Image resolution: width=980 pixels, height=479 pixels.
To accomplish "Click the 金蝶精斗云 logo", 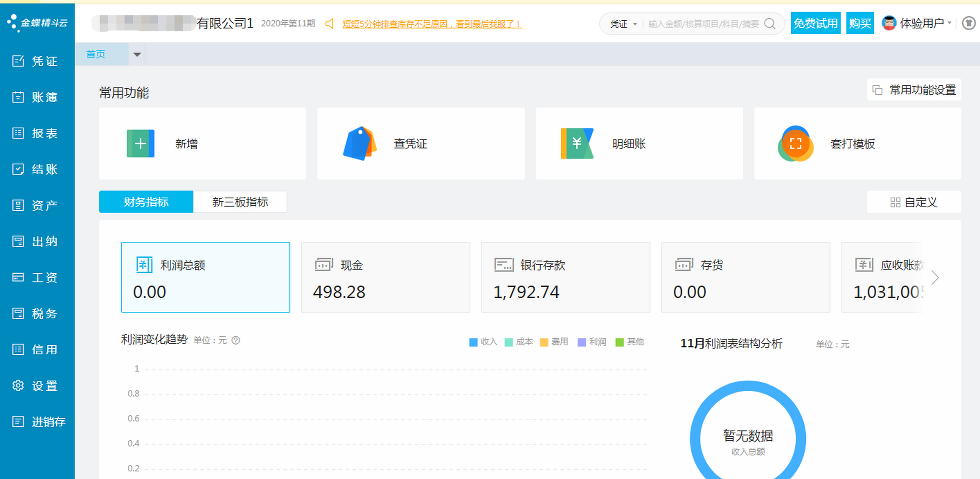I will (37, 23).
